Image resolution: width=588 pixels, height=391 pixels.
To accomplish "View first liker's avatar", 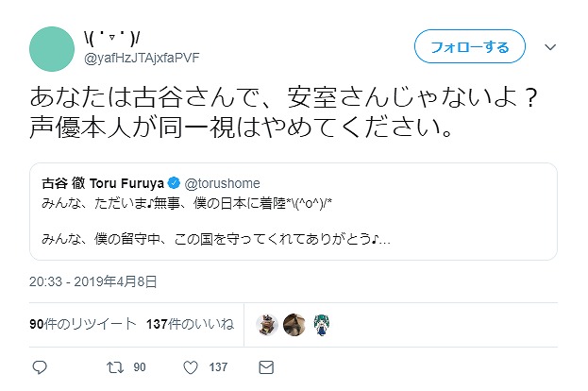I will pos(267,326).
